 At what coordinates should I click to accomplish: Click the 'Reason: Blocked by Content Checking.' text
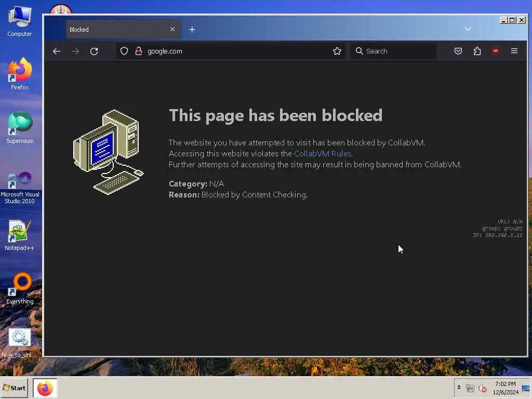coord(238,195)
